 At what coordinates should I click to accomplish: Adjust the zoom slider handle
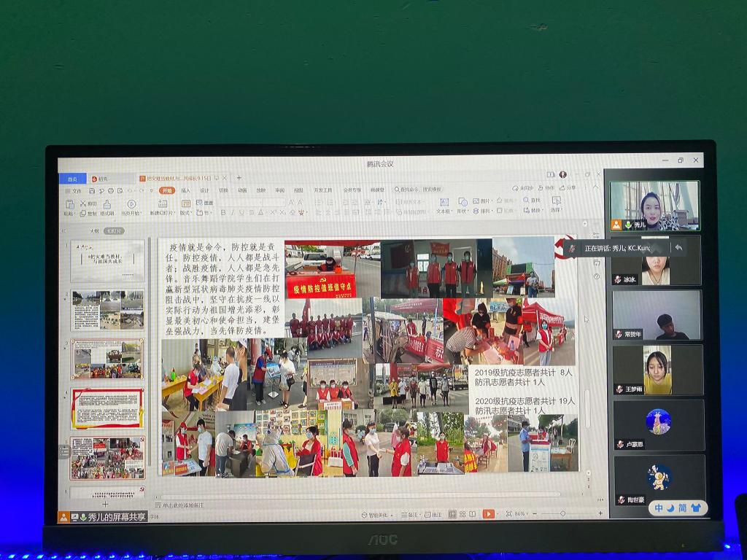click(562, 514)
